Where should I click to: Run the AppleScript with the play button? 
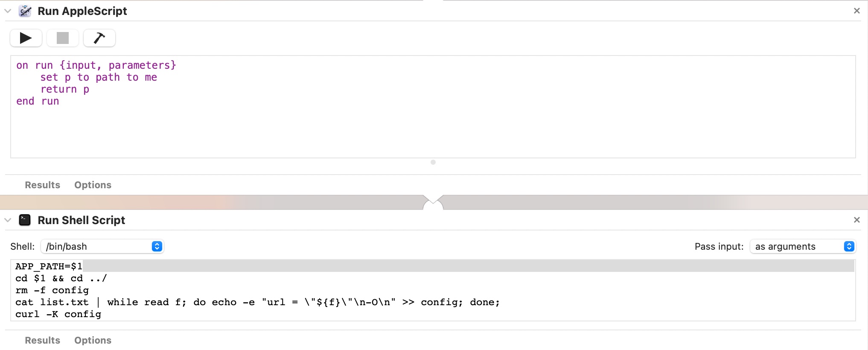pyautogui.click(x=26, y=38)
